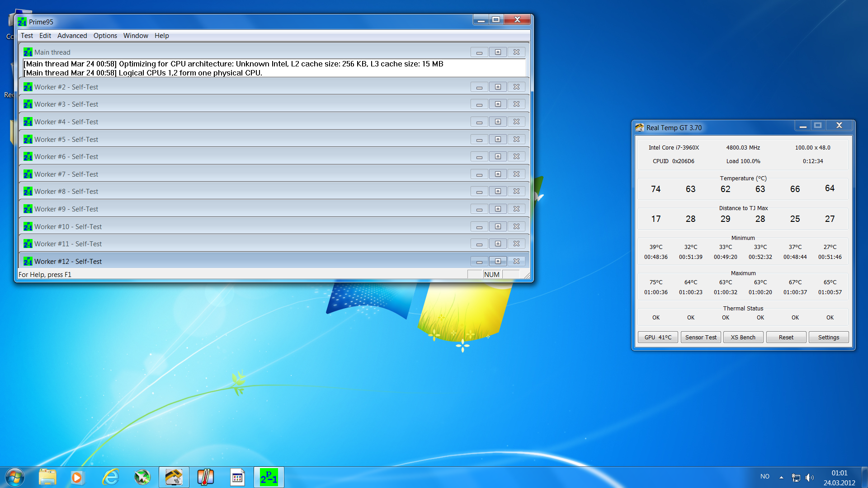868x488 pixels.
Task: Click the Prime95 icon on Worker #2 row
Action: pyautogui.click(x=28, y=87)
